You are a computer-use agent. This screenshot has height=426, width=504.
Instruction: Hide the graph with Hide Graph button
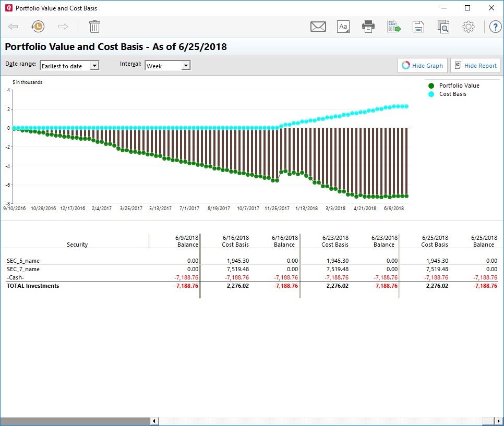(422, 66)
